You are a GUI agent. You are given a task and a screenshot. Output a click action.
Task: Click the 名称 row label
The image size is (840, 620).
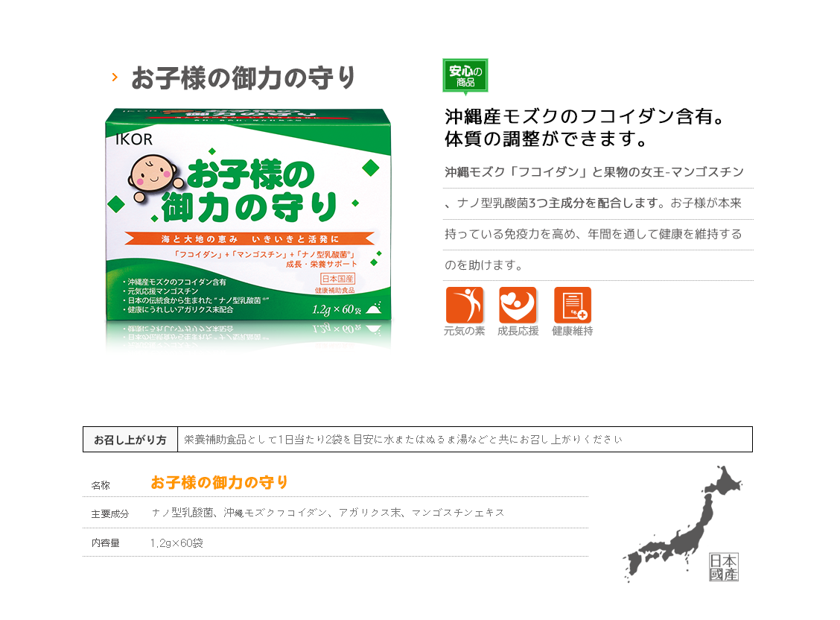[101, 486]
